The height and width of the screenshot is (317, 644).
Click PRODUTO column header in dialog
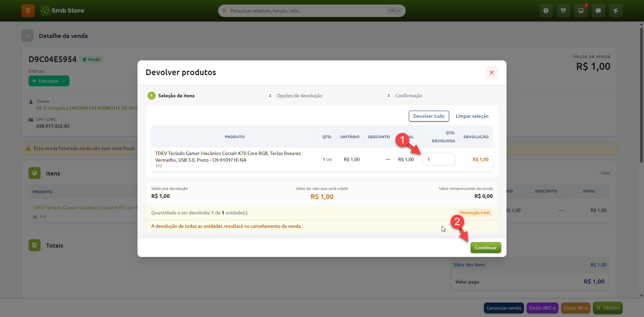pos(235,137)
